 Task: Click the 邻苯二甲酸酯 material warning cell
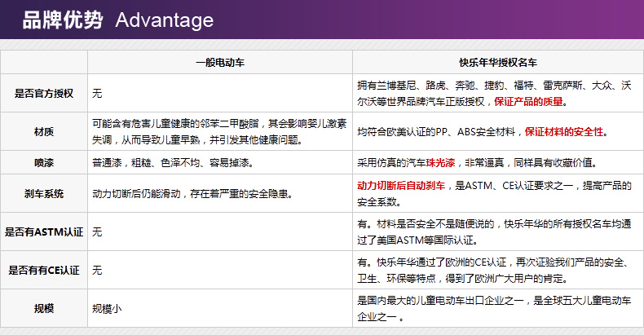point(219,131)
